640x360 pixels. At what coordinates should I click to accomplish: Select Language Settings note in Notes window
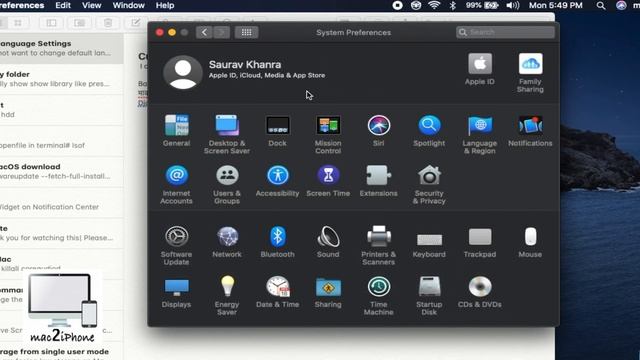click(62, 48)
